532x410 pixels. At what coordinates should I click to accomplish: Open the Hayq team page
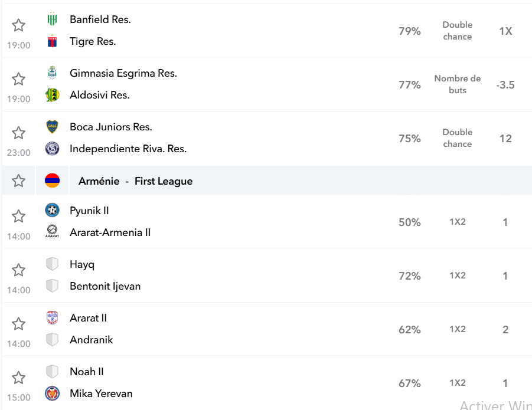click(82, 264)
